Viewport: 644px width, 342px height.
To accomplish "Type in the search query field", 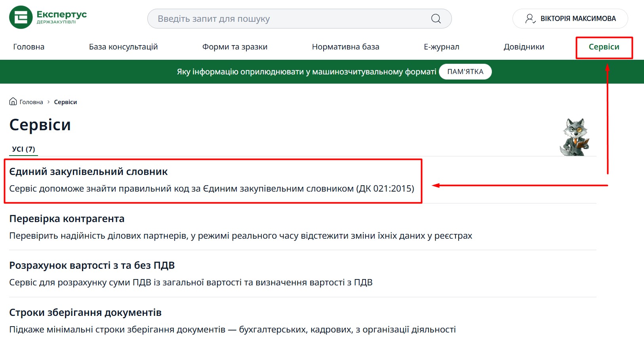I will click(x=289, y=19).
